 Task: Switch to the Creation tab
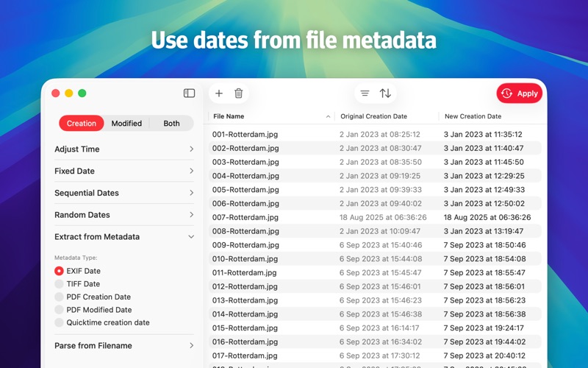click(x=82, y=123)
